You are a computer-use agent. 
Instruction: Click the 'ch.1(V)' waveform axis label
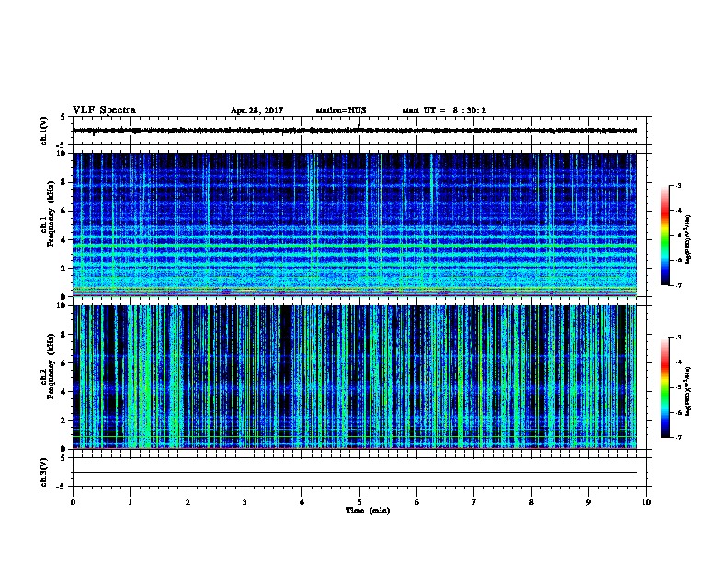tap(44, 131)
